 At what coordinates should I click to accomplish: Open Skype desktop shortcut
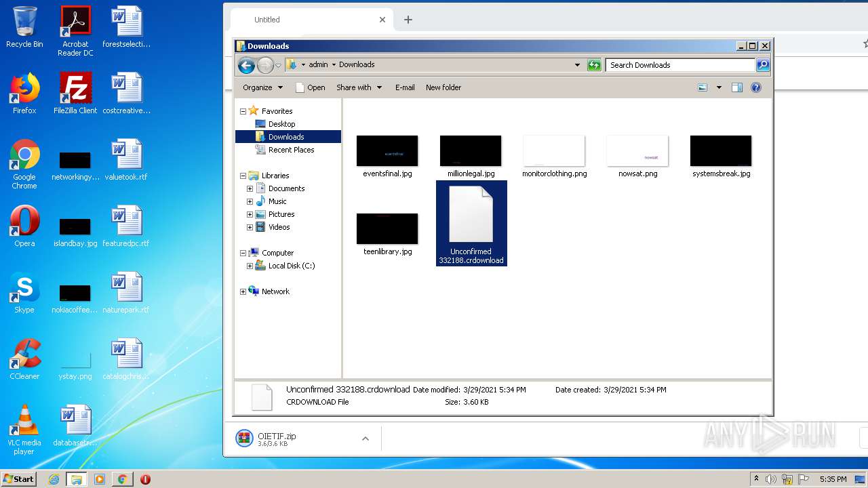(24, 293)
